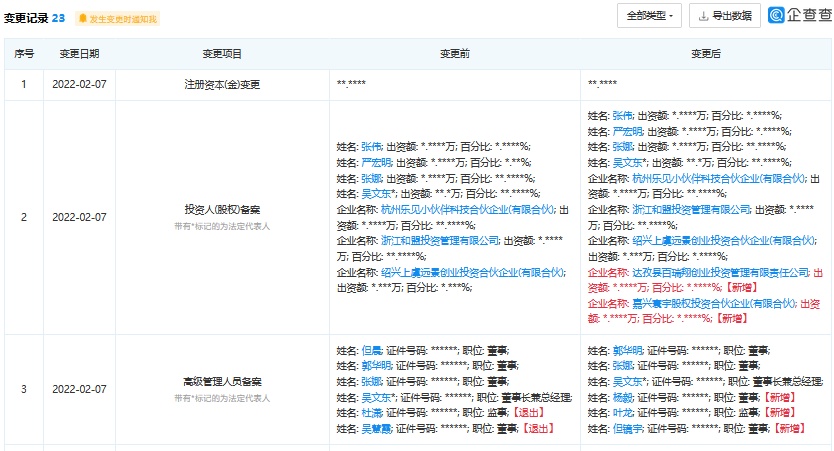Screen dimensions: 834x451
Task: Open 杜涛 supervisor link marked 退出
Action: coord(372,412)
